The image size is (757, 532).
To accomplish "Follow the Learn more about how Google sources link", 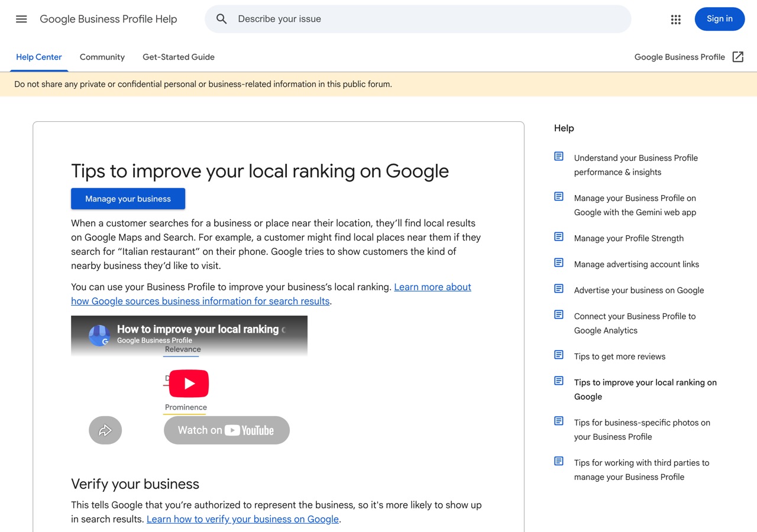I will 271,294.
